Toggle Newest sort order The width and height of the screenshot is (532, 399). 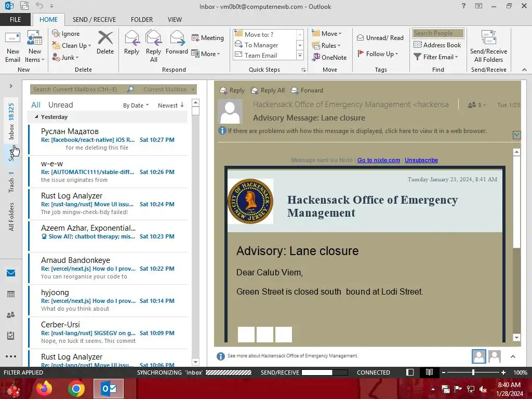coord(170,105)
